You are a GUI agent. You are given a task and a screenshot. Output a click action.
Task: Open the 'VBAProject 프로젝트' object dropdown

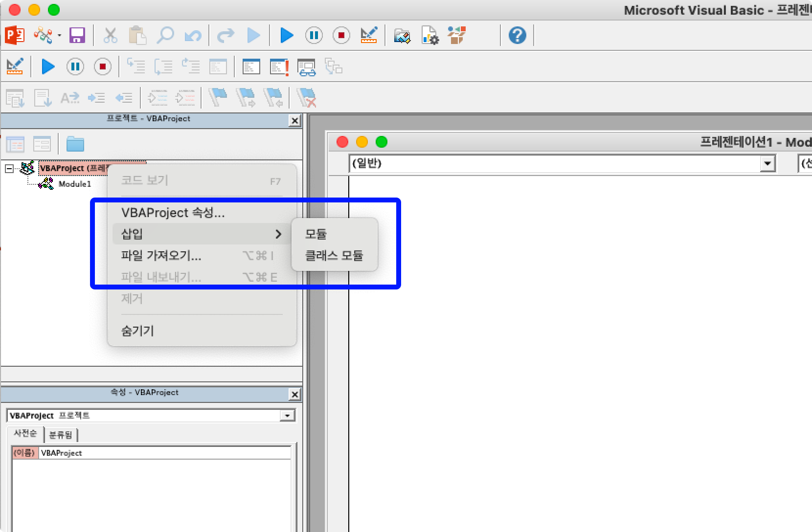click(287, 416)
